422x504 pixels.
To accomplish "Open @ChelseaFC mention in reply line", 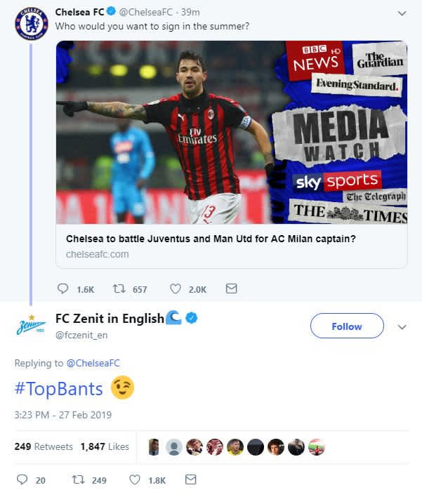I will [x=93, y=363].
